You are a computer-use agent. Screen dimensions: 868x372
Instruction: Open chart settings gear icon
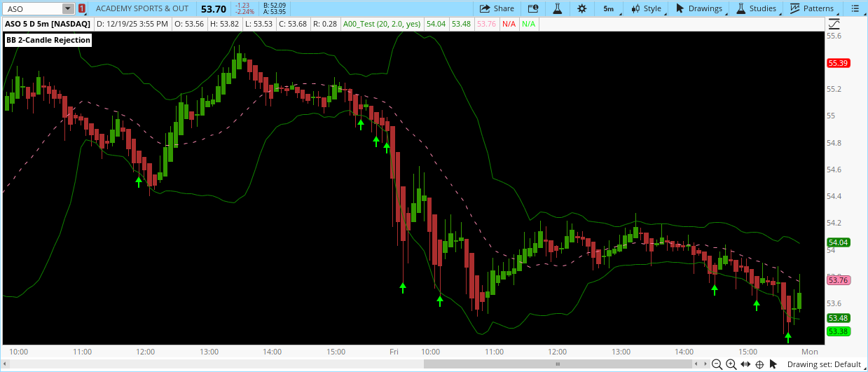[581, 8]
